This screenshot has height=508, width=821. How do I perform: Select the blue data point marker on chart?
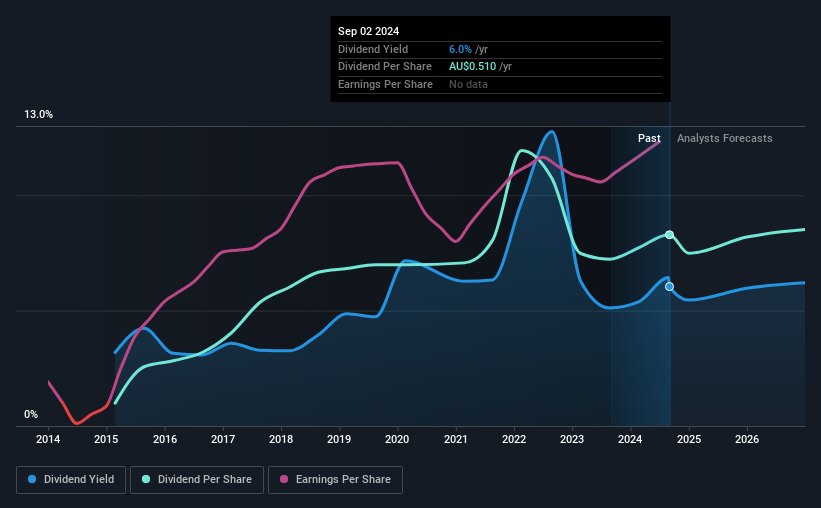(669, 286)
